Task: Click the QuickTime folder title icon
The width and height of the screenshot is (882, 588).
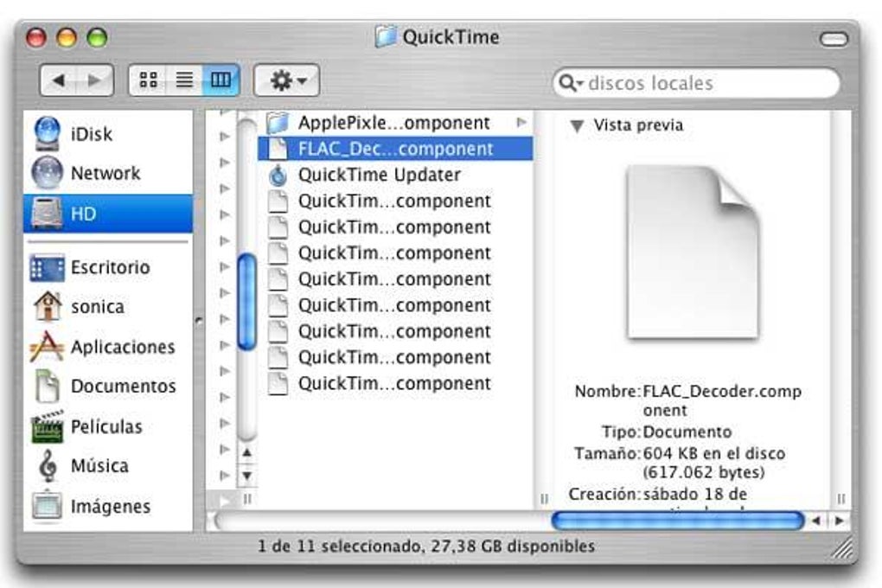Action: pyautogui.click(x=386, y=36)
